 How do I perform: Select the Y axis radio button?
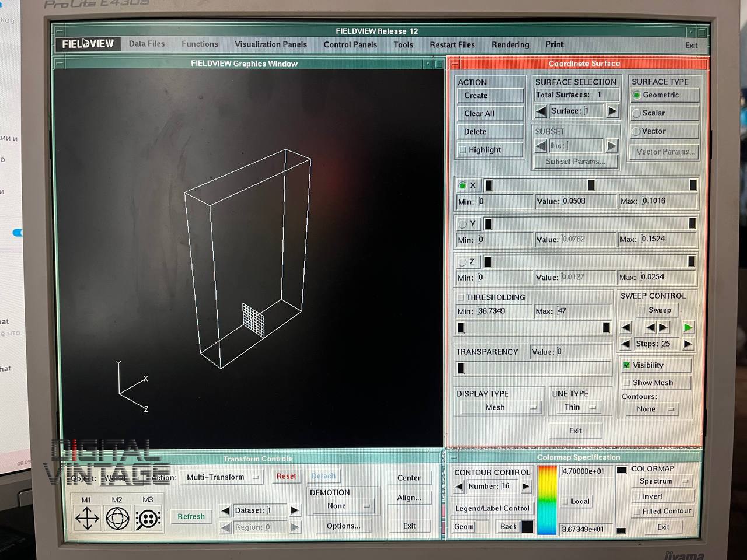point(463,223)
